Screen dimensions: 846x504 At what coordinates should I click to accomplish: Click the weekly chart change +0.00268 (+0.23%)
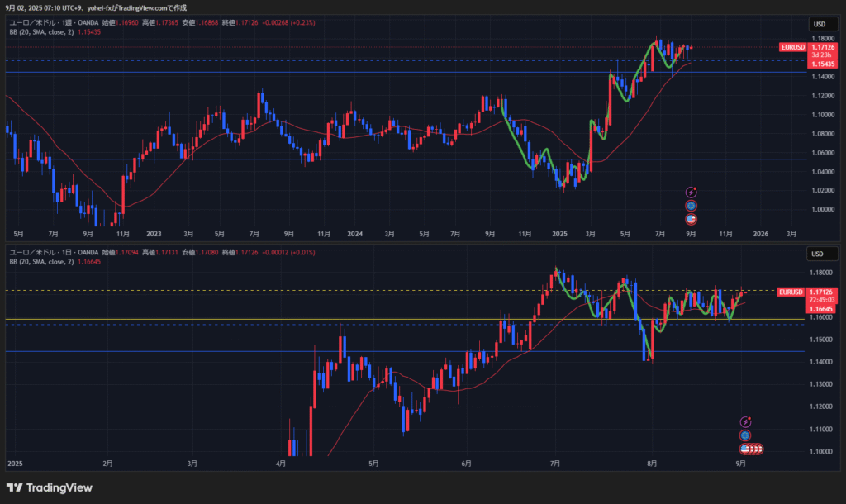tap(288, 22)
